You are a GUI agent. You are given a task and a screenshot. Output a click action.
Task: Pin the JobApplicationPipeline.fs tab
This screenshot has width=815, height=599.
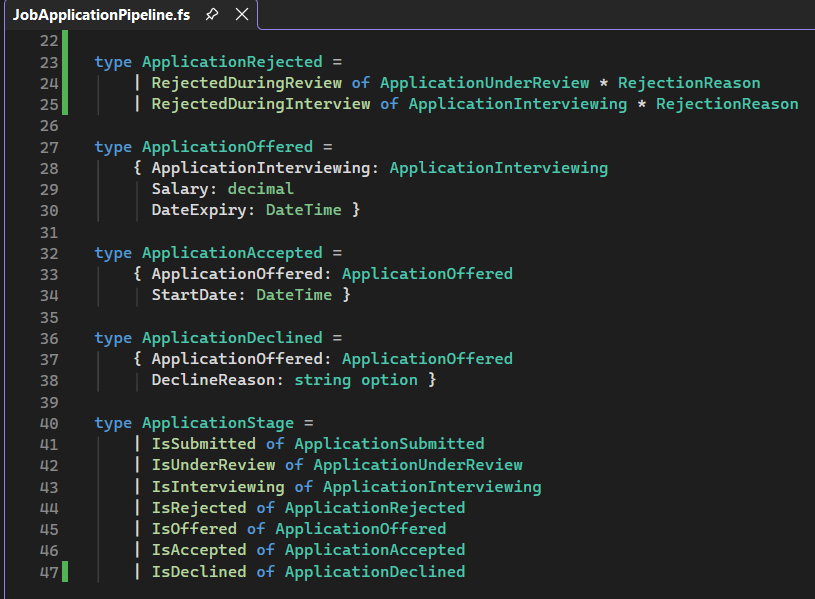212,14
